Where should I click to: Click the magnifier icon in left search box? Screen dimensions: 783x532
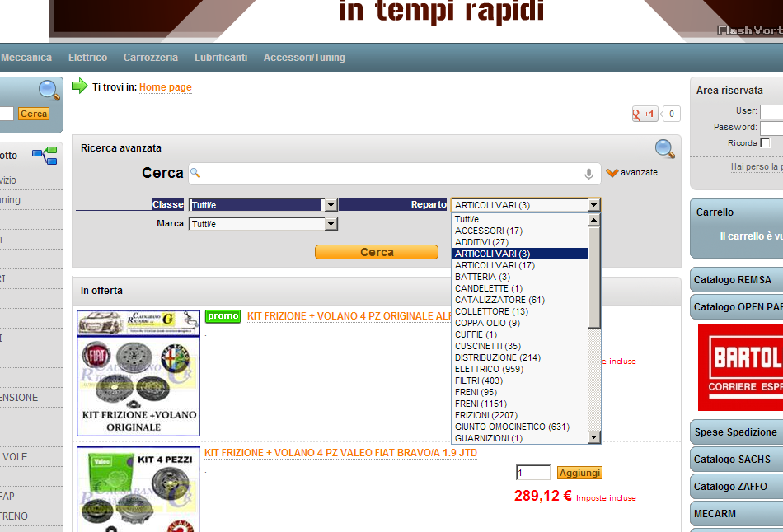[49, 91]
